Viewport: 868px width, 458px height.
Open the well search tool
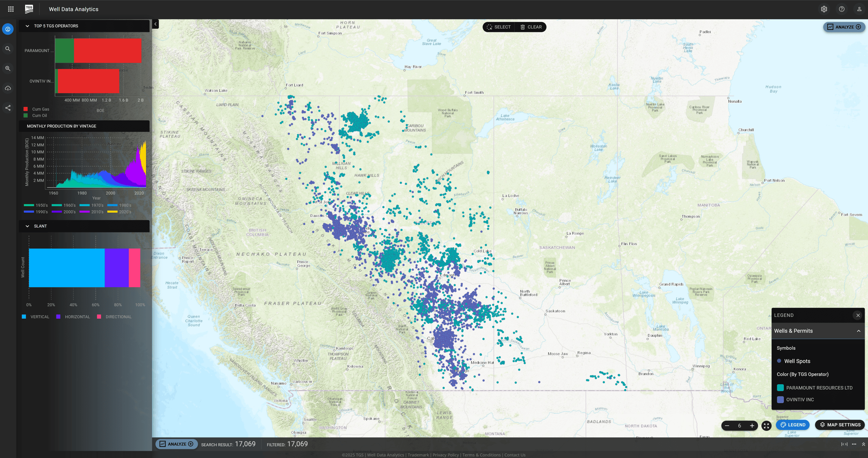tap(8, 49)
